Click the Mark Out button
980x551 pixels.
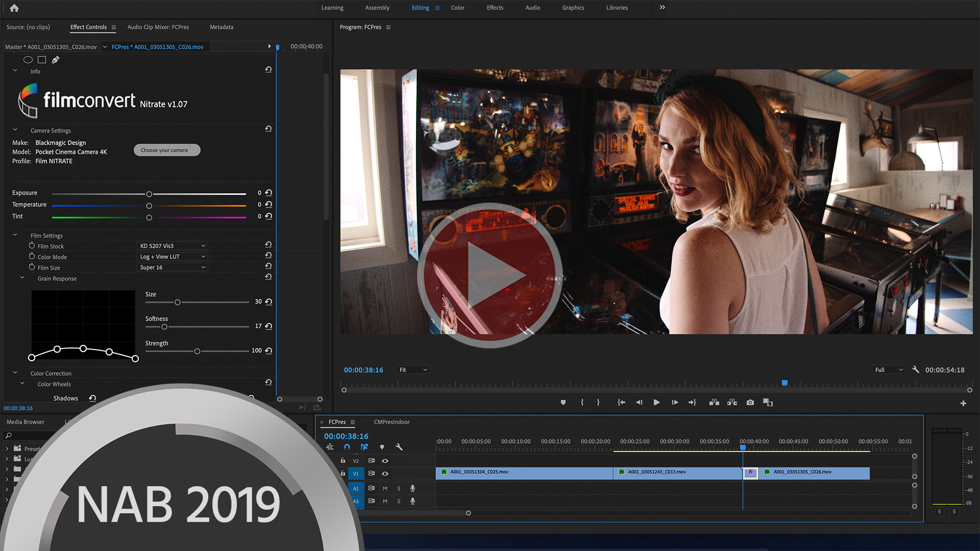pos(598,403)
